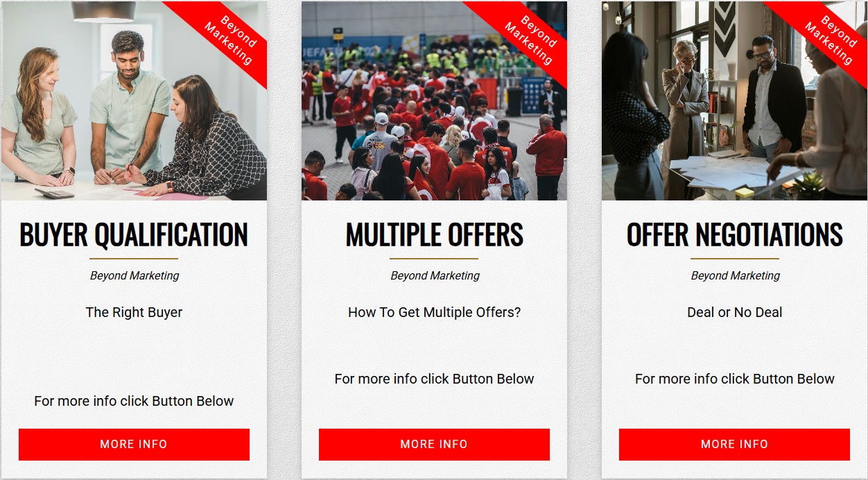The width and height of the screenshot is (868, 480).
Task: Click MORE INFO under Multiple Offers
Action: coord(434,445)
